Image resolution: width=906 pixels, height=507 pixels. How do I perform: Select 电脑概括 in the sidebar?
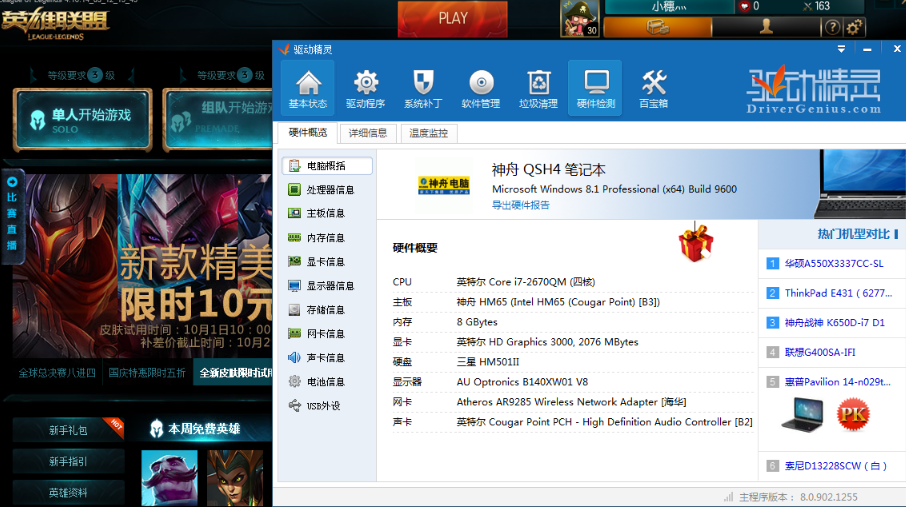point(327,166)
